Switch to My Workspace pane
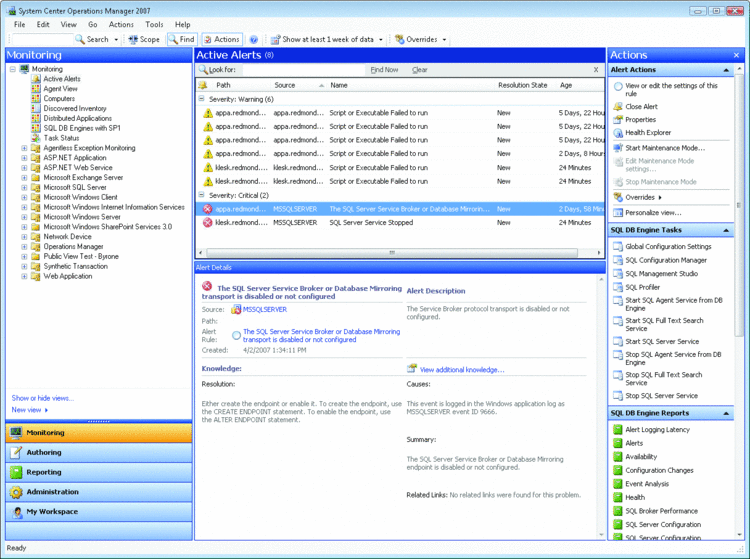 tap(99, 512)
